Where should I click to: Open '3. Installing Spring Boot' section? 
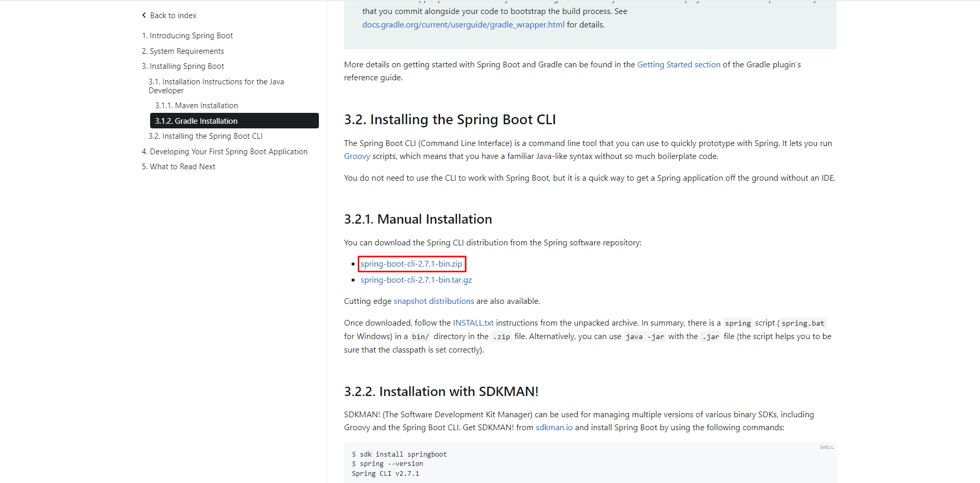(183, 66)
